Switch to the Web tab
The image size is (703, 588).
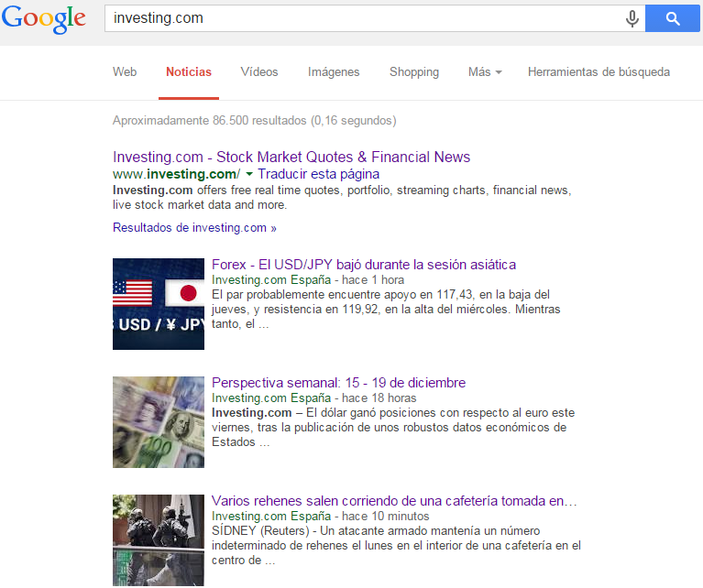[x=125, y=71]
